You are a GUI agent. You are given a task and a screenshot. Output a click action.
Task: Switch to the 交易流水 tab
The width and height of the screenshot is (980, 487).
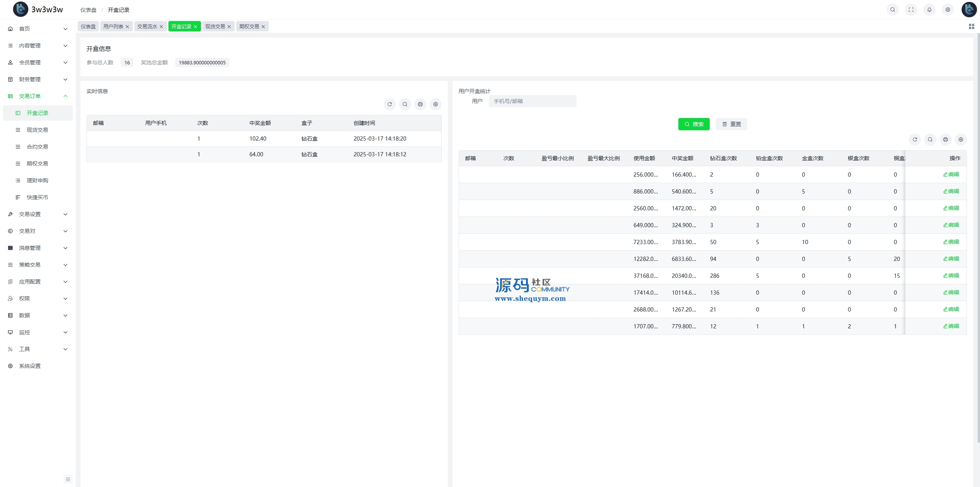(x=147, y=26)
